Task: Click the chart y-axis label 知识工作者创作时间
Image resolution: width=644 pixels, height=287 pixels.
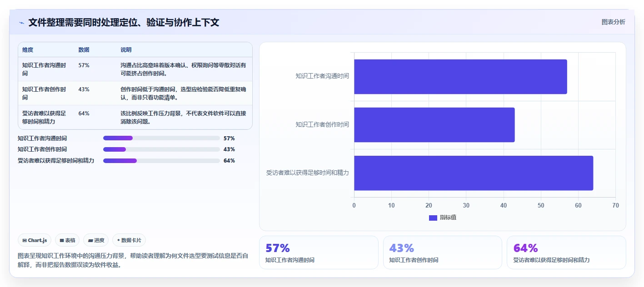Action: coord(322,124)
